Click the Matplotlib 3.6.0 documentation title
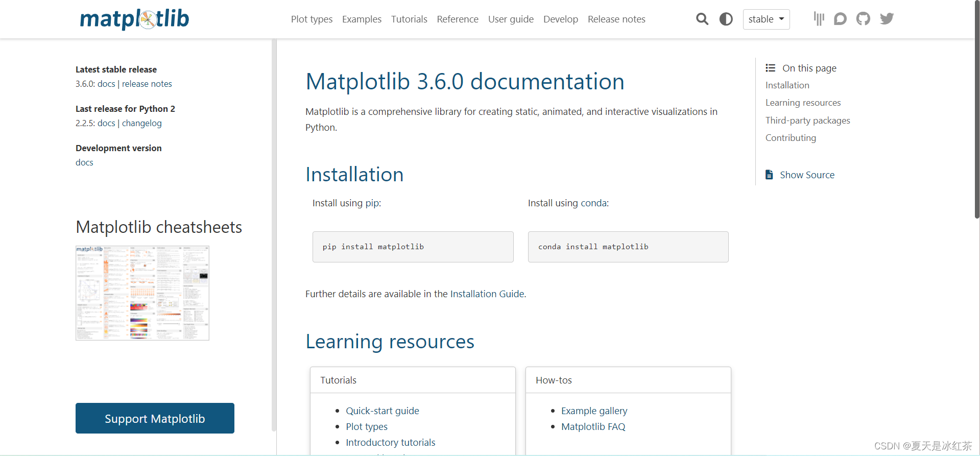Viewport: 980px width, 456px height. coord(465,82)
